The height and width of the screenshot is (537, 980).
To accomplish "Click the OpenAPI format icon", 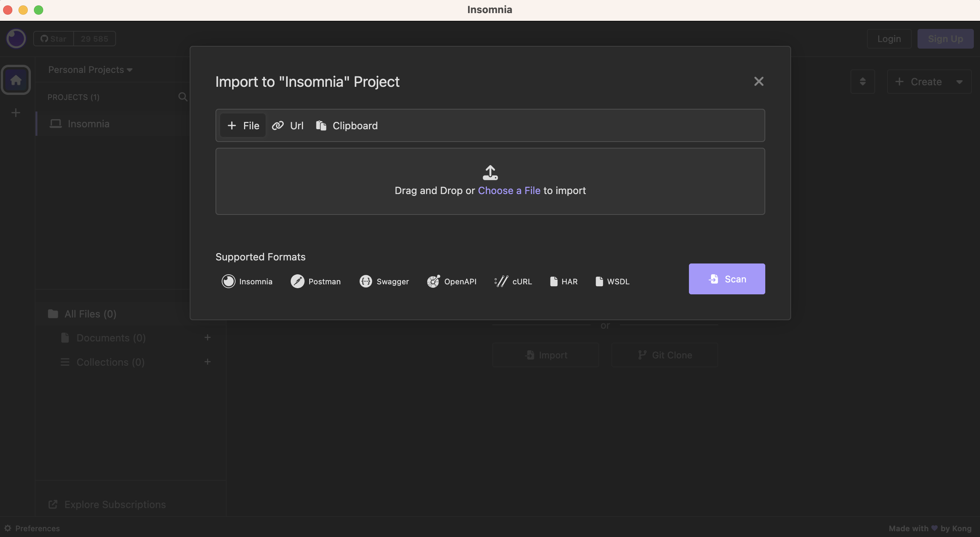I will point(433,281).
